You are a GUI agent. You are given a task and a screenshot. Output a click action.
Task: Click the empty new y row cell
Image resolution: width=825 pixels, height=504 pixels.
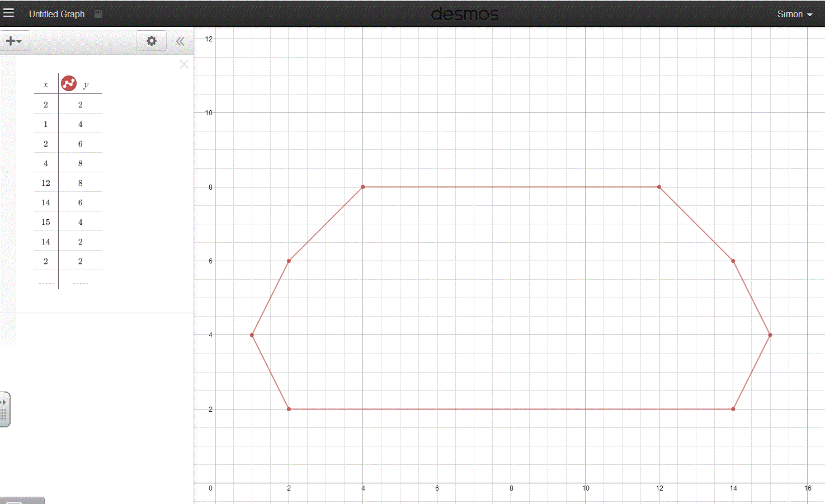[81, 281]
